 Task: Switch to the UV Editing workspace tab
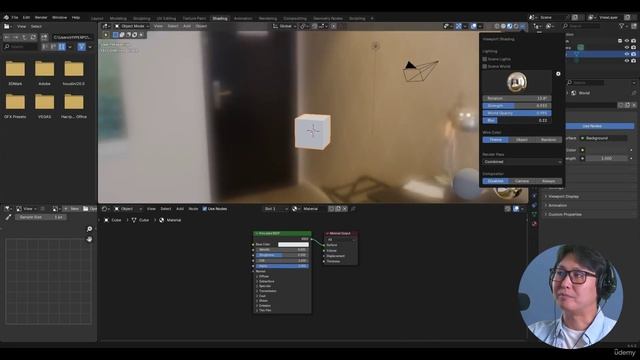tap(166, 18)
